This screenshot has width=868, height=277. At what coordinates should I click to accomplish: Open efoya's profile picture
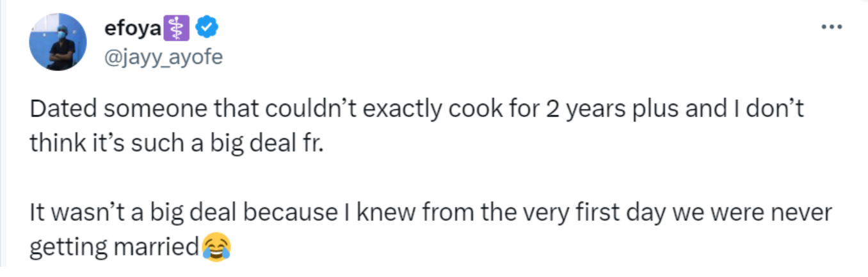(58, 42)
